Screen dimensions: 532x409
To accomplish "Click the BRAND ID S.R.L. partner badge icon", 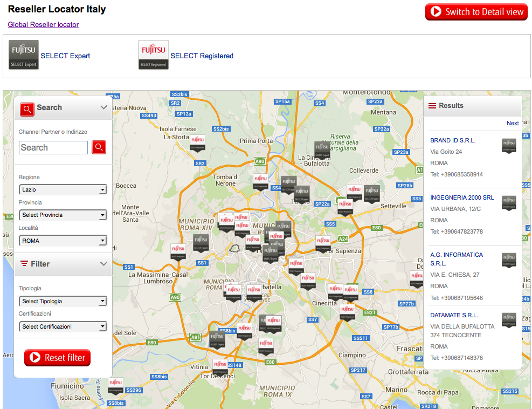I will coord(509,146).
